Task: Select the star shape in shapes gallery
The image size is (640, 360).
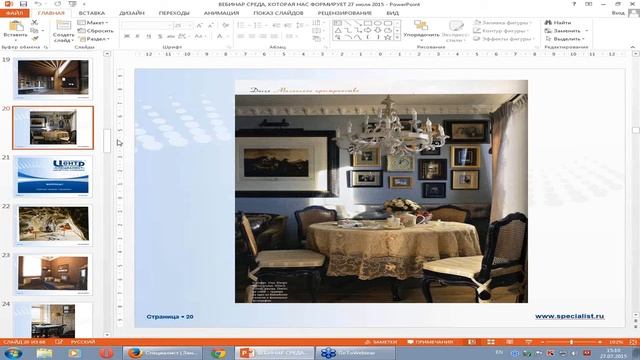Action: pos(388,37)
